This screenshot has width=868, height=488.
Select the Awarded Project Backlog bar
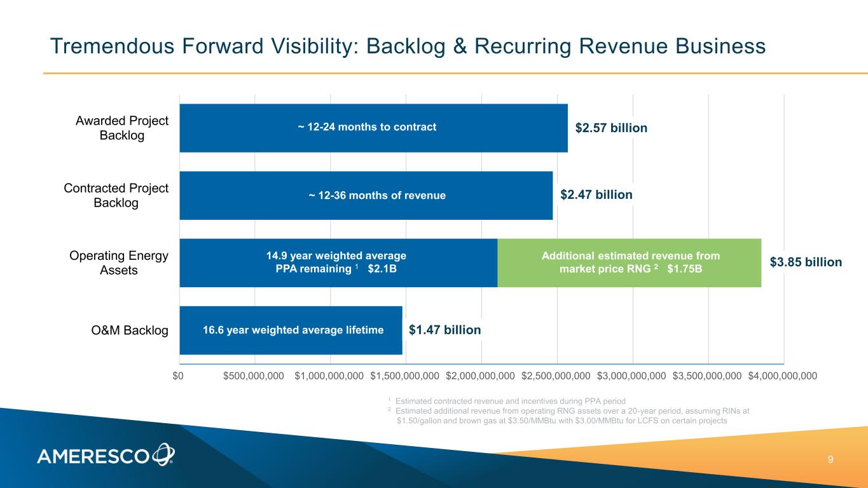373,128
